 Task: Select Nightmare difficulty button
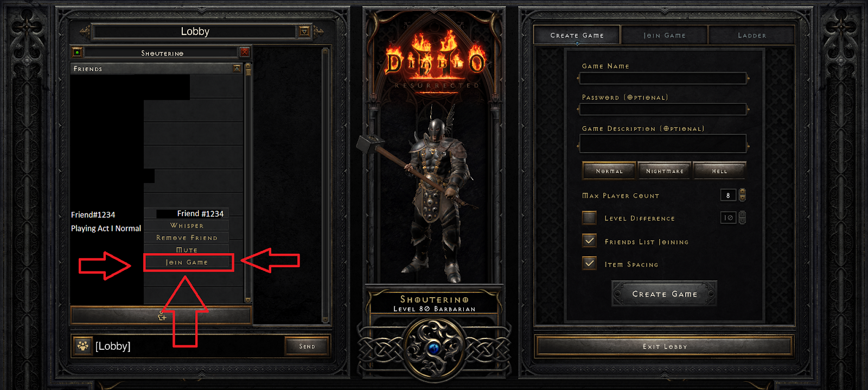(x=665, y=171)
